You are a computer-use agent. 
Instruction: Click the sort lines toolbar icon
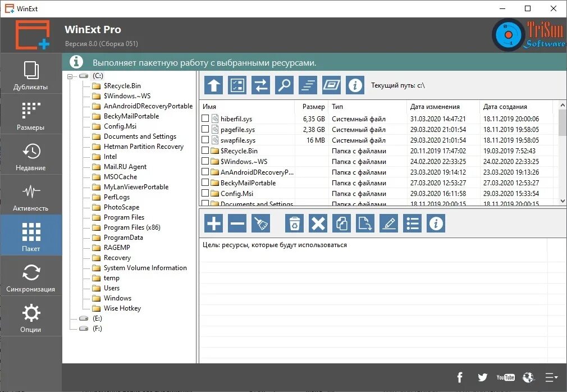click(308, 85)
